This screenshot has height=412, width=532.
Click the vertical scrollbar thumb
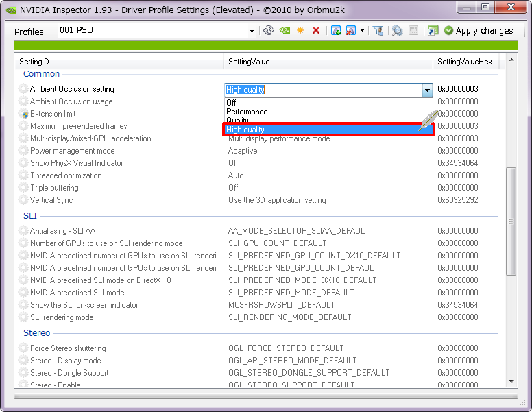(511, 221)
